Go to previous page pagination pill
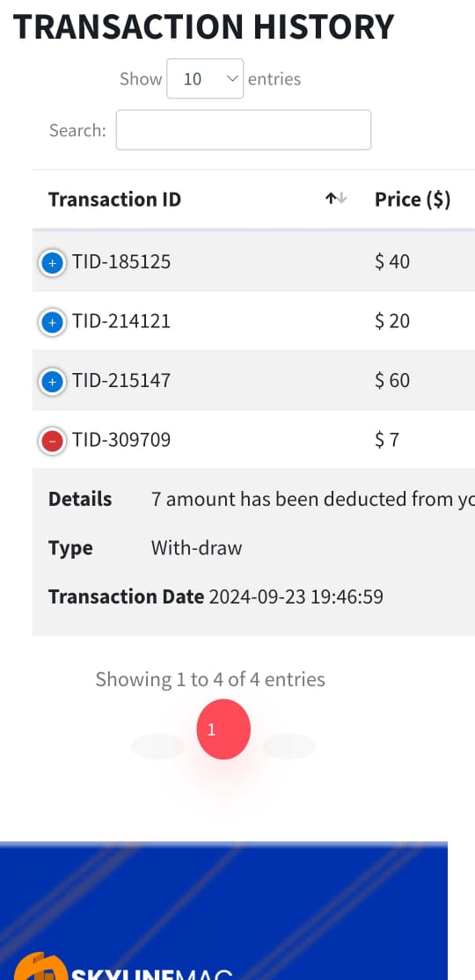Screen dimensions: 475x980 [158, 746]
